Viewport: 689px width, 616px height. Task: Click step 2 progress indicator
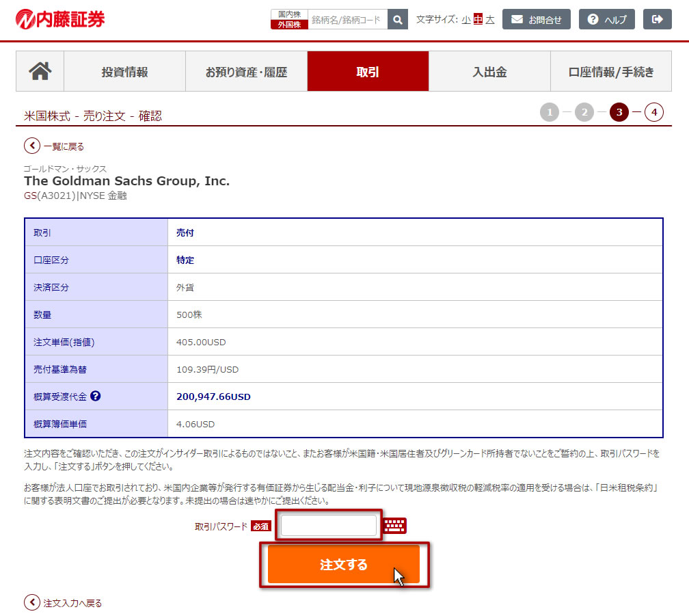point(584,113)
